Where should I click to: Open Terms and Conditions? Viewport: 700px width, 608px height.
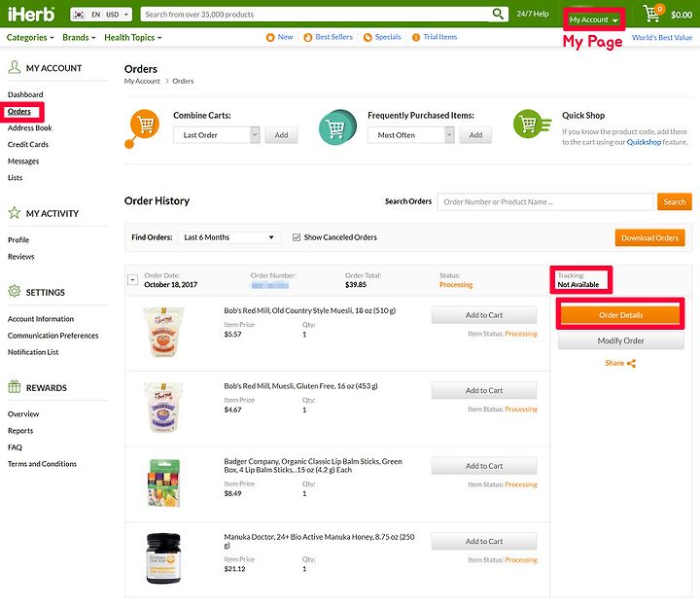point(42,464)
